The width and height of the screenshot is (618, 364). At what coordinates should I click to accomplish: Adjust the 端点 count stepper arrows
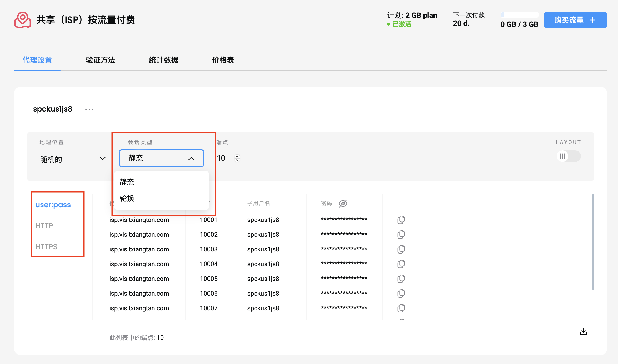coord(237,158)
